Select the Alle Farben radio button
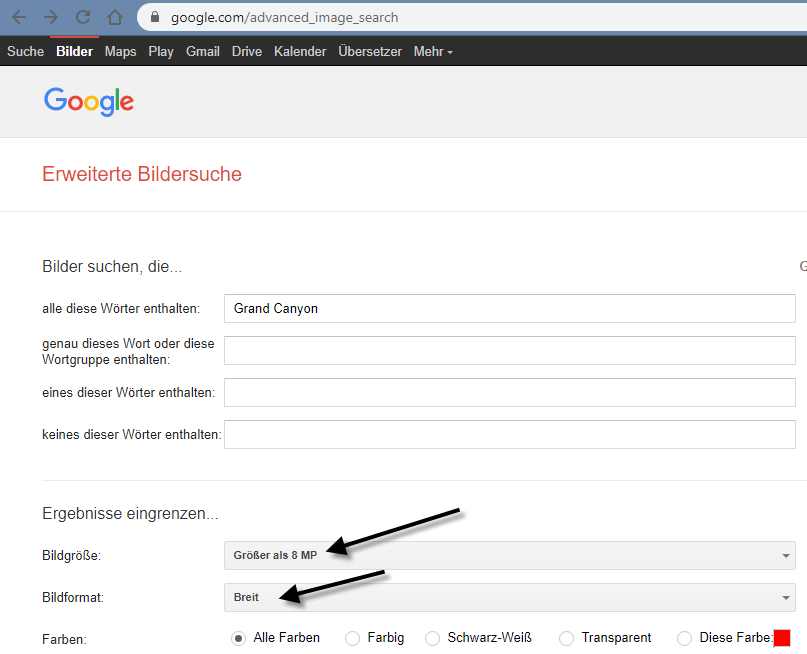 coord(238,639)
